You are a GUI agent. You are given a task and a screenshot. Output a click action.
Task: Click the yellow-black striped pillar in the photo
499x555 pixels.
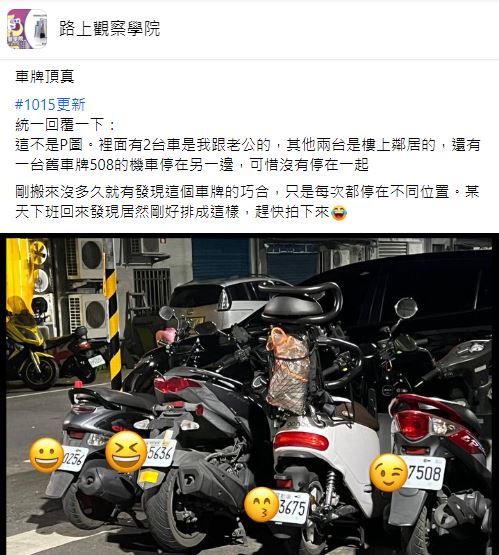(x=113, y=329)
